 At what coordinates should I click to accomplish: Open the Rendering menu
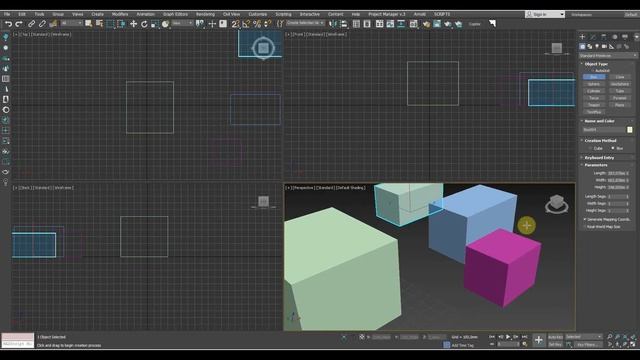coord(205,14)
